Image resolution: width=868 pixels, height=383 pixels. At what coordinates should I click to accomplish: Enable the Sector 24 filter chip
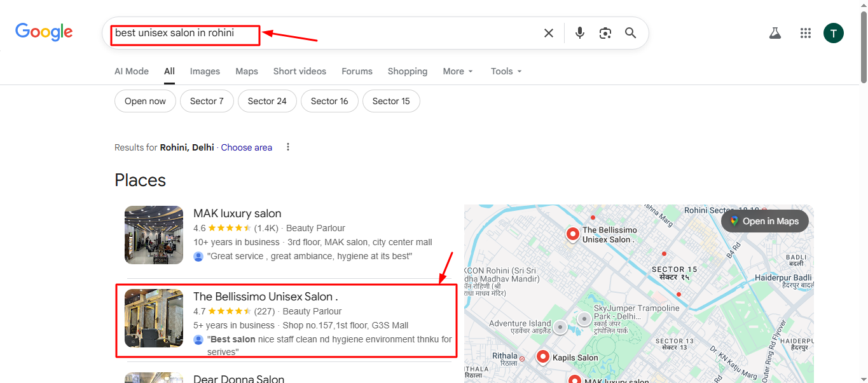click(x=267, y=101)
